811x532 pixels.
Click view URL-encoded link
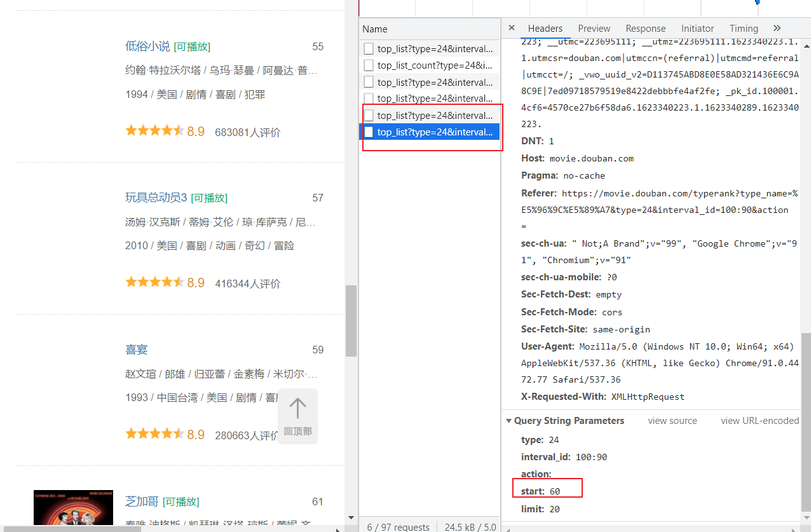760,421
